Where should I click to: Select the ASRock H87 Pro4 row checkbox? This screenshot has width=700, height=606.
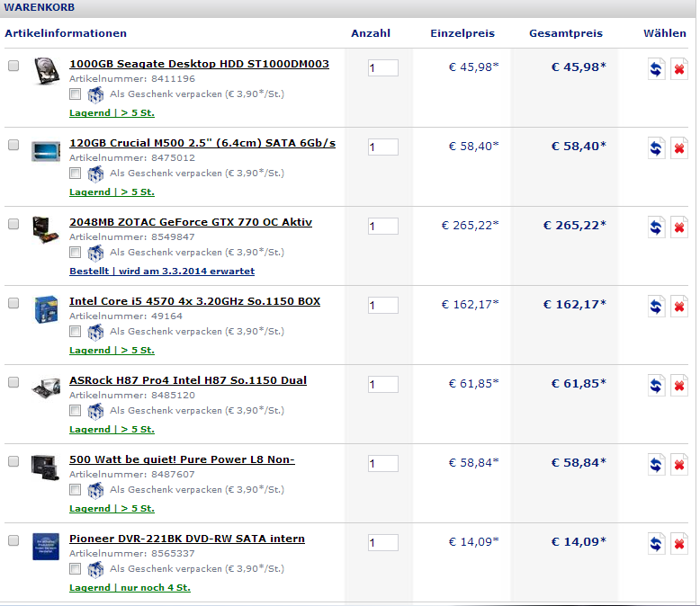(x=13, y=382)
